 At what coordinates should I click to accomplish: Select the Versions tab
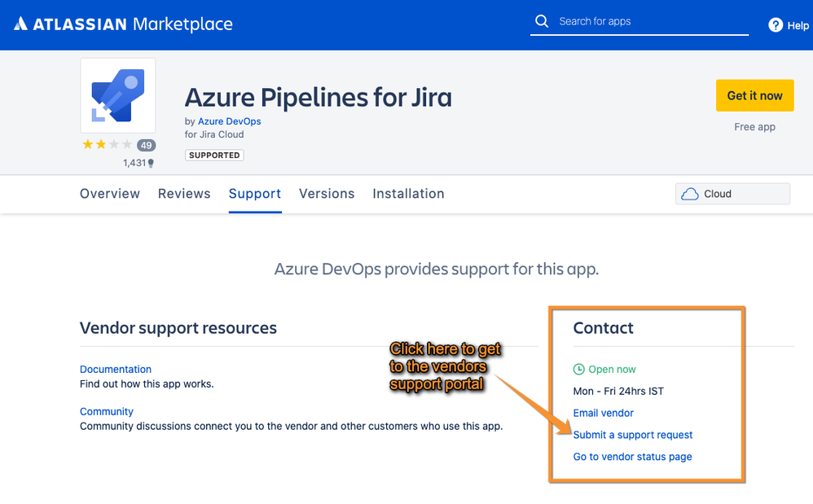(327, 194)
